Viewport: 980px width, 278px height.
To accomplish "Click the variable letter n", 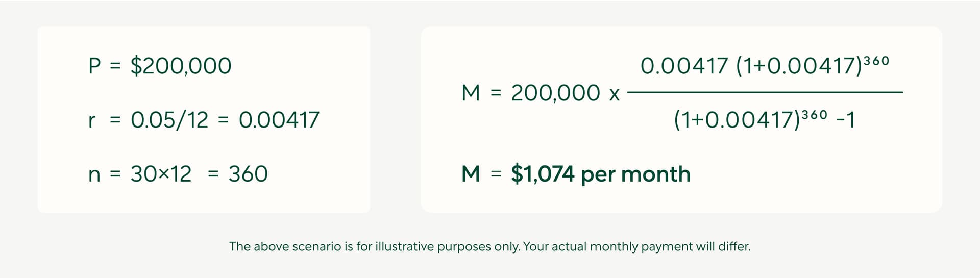I will pyautogui.click(x=94, y=175).
